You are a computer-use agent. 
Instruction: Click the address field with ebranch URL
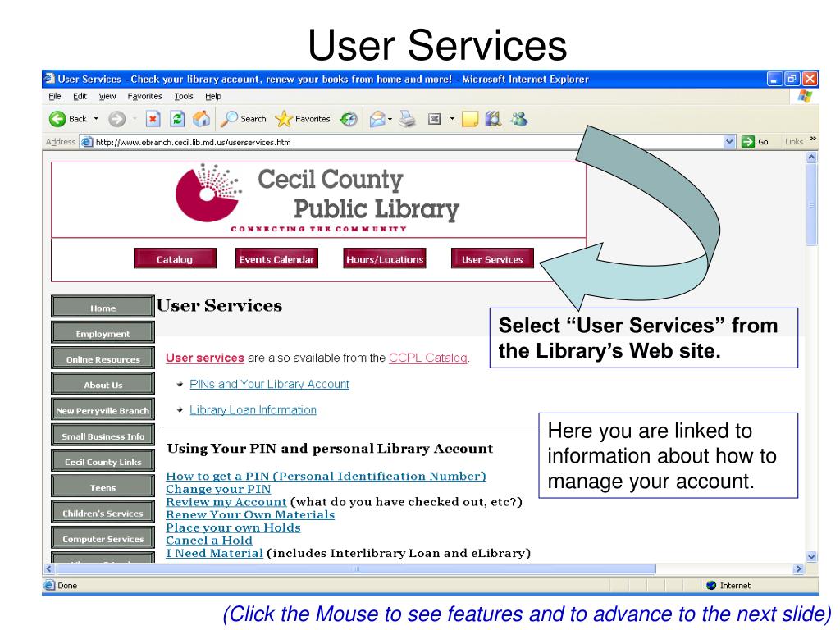click(407, 142)
